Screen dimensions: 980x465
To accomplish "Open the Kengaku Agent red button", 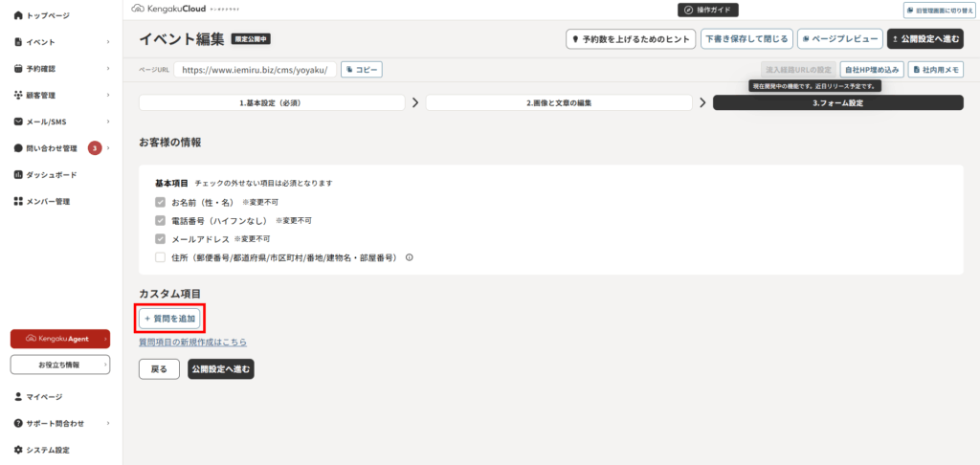I will 60,339.
